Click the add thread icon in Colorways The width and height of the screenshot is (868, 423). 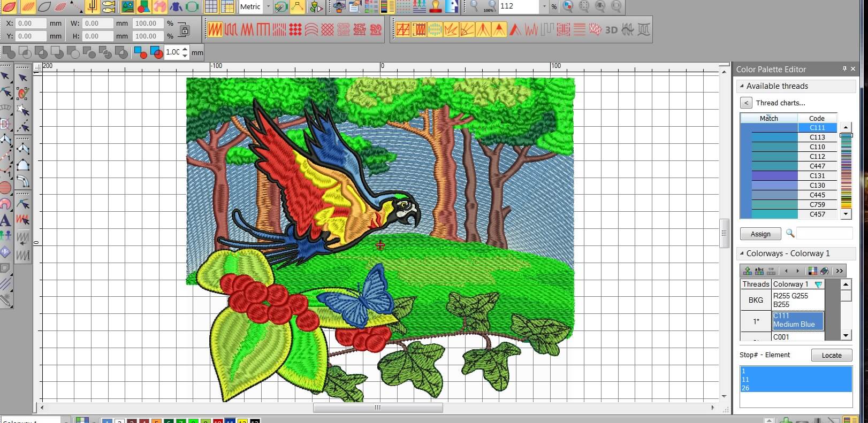point(748,271)
